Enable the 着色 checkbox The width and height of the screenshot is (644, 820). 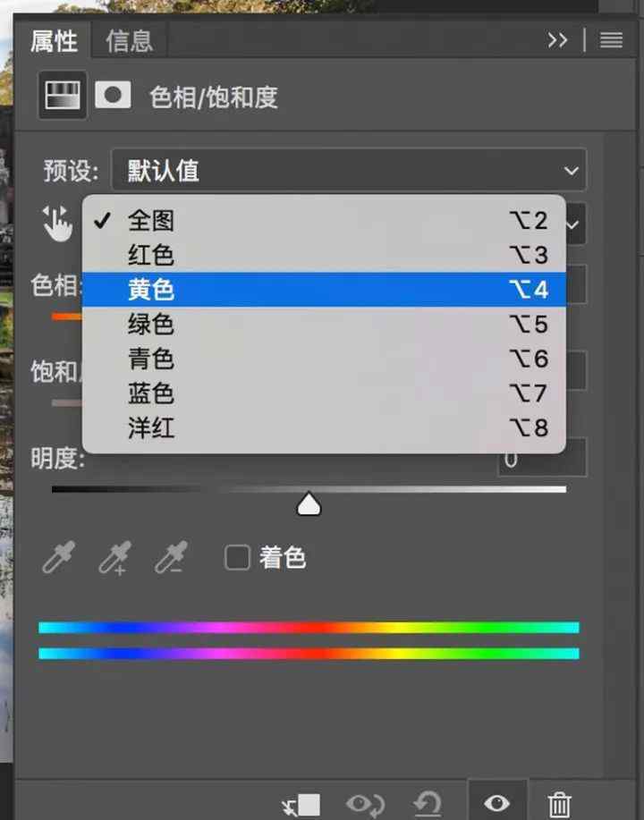tap(237, 558)
